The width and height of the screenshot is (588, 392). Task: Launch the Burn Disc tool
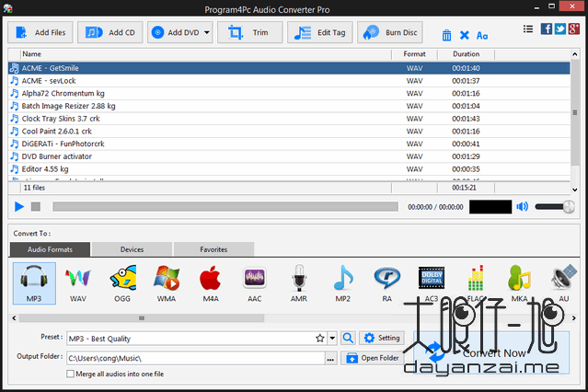(390, 32)
